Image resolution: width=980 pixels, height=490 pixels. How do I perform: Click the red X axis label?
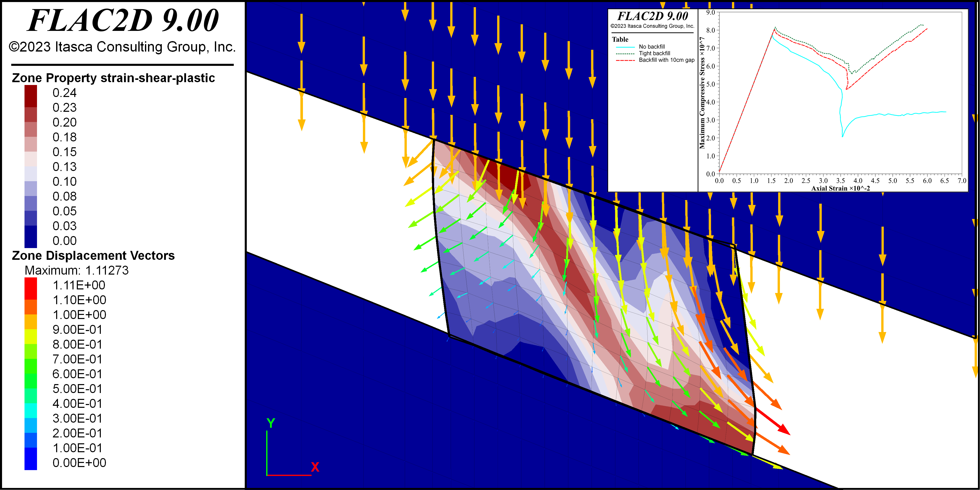[315, 467]
